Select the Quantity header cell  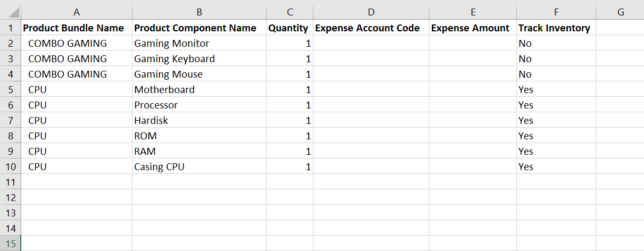tap(288, 28)
